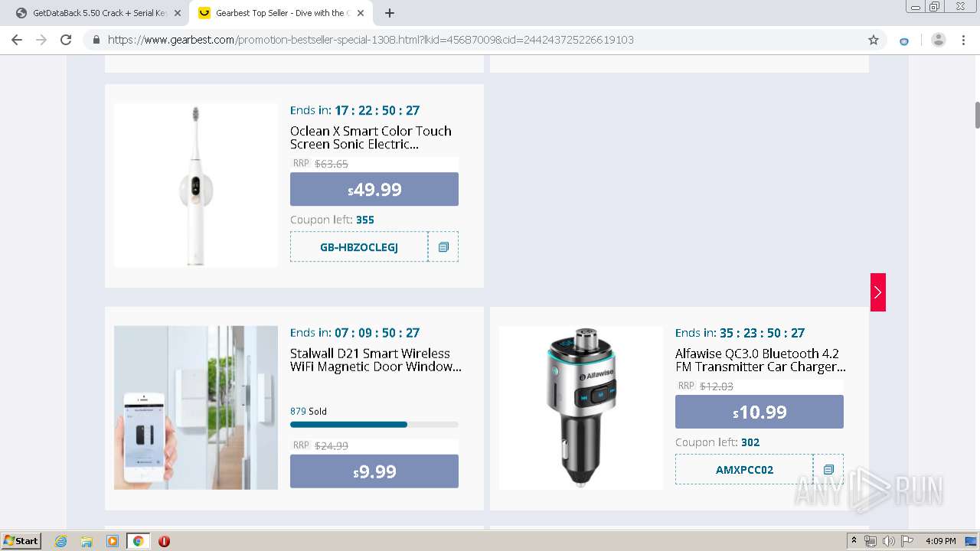980x551 pixels.
Task: Copy coupon code GB-HBZOCLEGJ icon
Action: click(x=443, y=247)
